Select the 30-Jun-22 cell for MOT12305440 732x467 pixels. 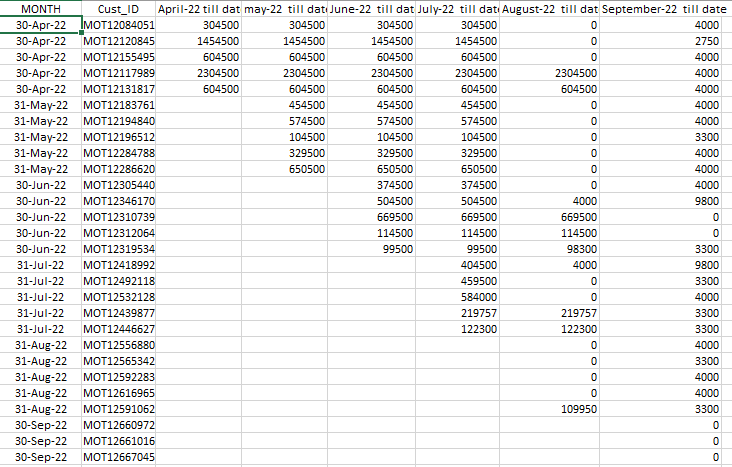pyautogui.click(x=41, y=185)
